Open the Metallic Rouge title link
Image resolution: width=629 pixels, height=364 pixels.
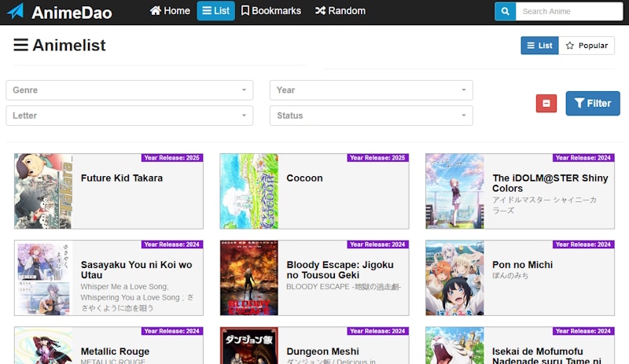point(115,351)
